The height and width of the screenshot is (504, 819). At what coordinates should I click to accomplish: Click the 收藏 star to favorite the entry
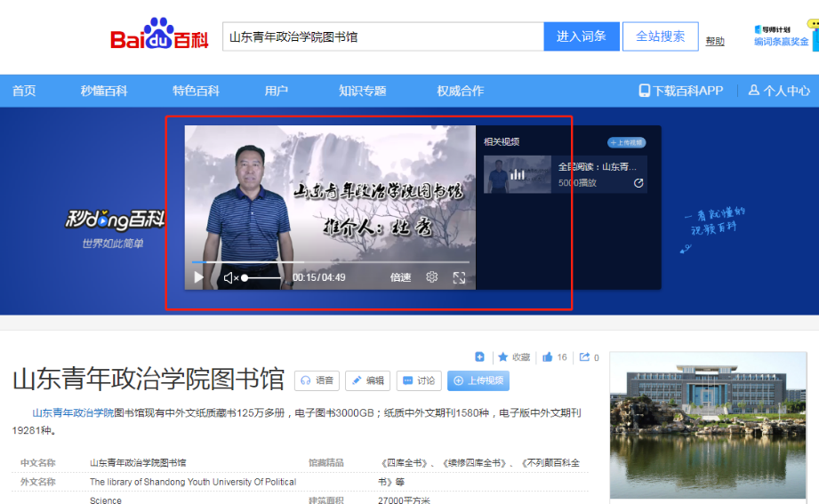(514, 357)
